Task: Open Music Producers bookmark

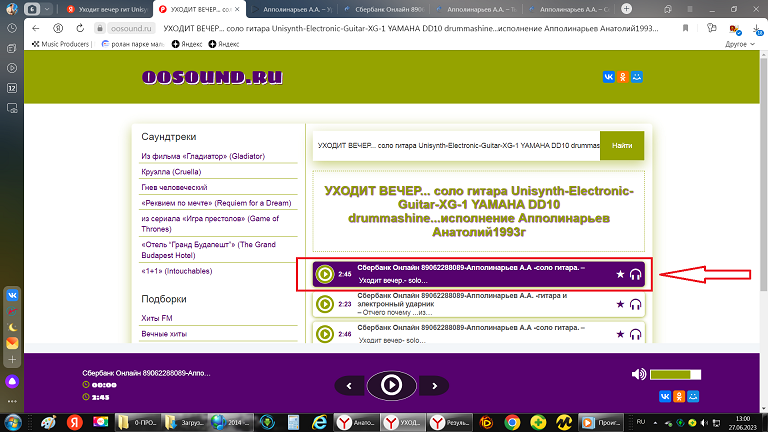Action: pos(61,44)
